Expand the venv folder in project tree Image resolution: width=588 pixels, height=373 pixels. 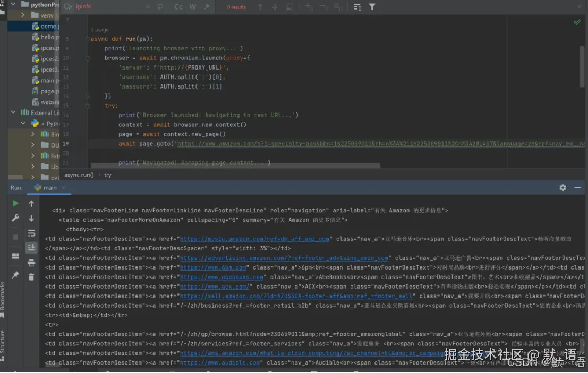coord(23,15)
